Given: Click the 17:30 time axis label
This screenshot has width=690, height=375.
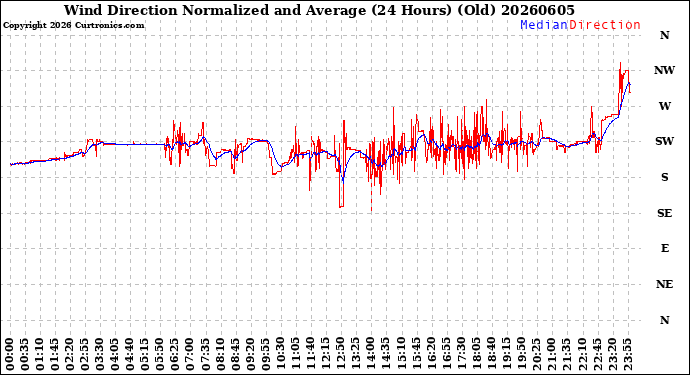Looking at the screenshot, I should pos(461,354).
